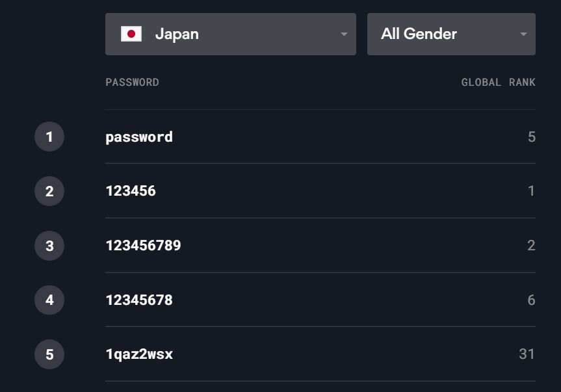The width and height of the screenshot is (561, 392).
Task: Expand the All Gender dropdown
Action: point(450,34)
